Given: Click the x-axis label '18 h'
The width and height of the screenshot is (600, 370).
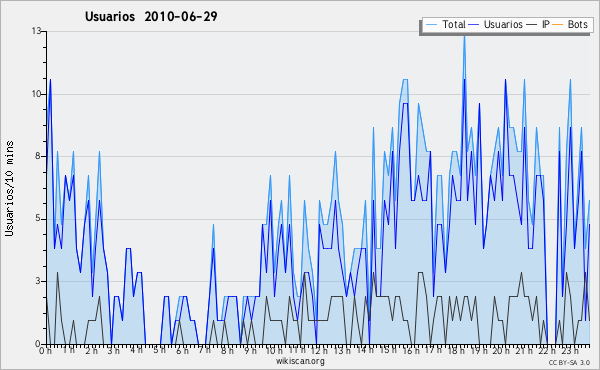Looking at the screenshot, I should click(456, 350).
